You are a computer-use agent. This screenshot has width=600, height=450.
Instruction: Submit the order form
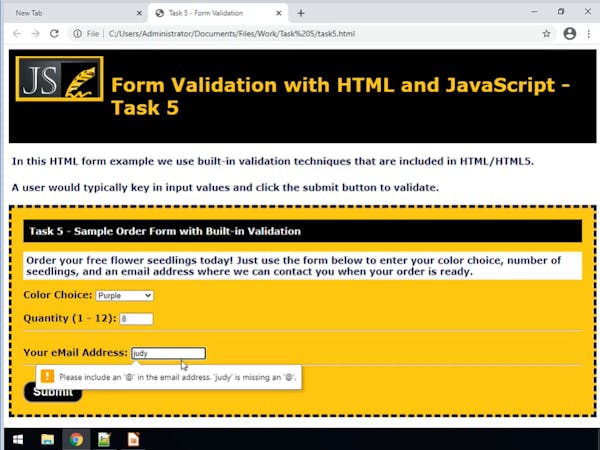[53, 392]
